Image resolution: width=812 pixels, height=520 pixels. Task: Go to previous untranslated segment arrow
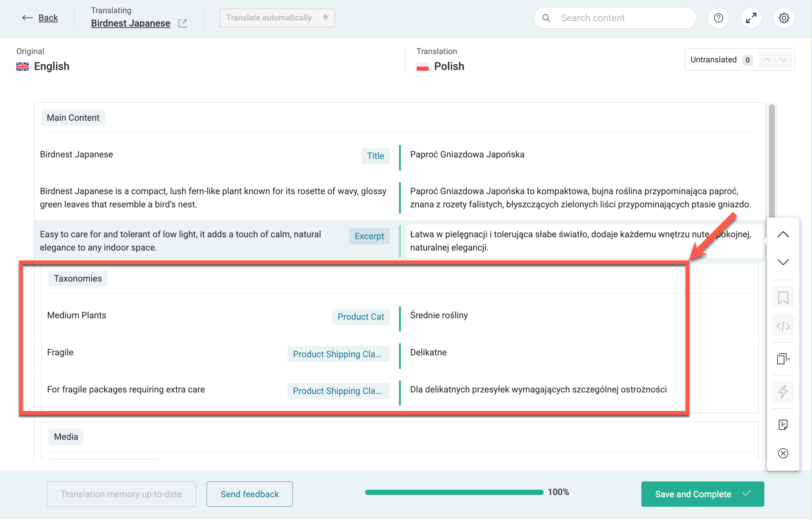click(x=766, y=60)
